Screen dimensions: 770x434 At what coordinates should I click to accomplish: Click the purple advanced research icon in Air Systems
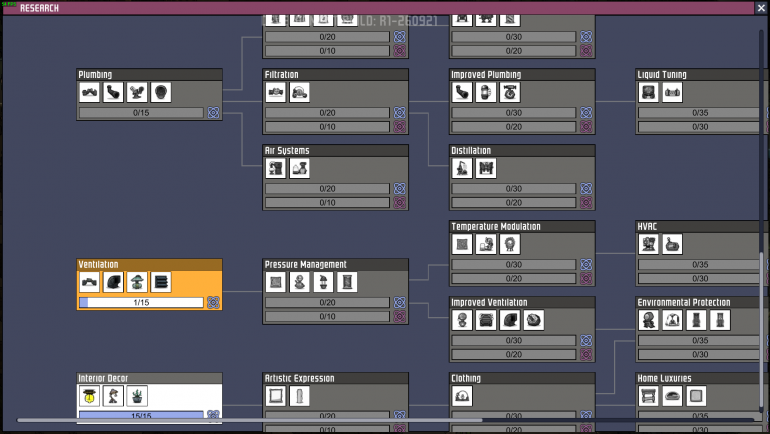(x=400, y=202)
